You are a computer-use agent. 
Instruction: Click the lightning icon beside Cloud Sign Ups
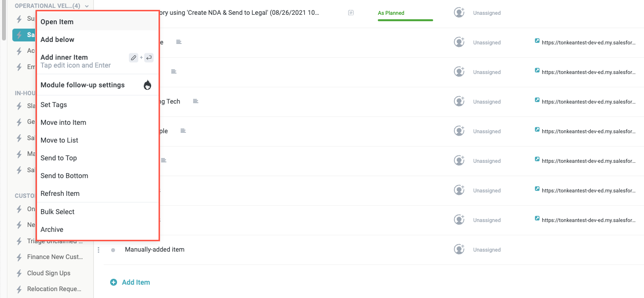click(x=19, y=273)
